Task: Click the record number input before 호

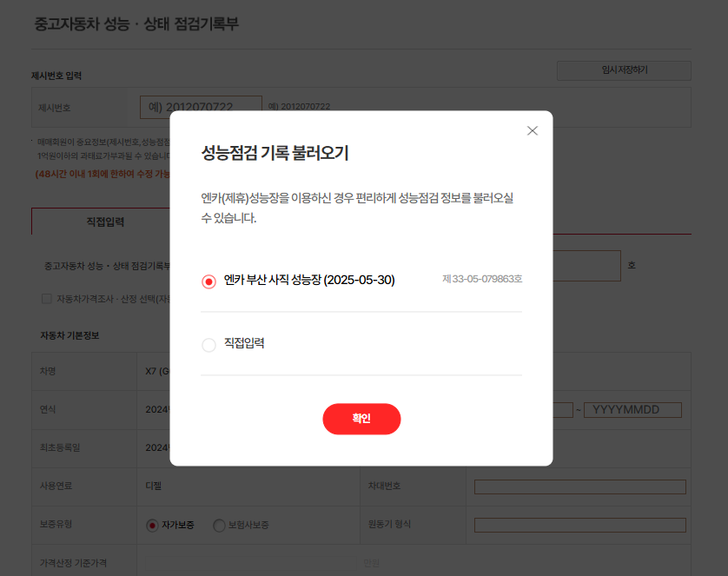Action: point(587,266)
